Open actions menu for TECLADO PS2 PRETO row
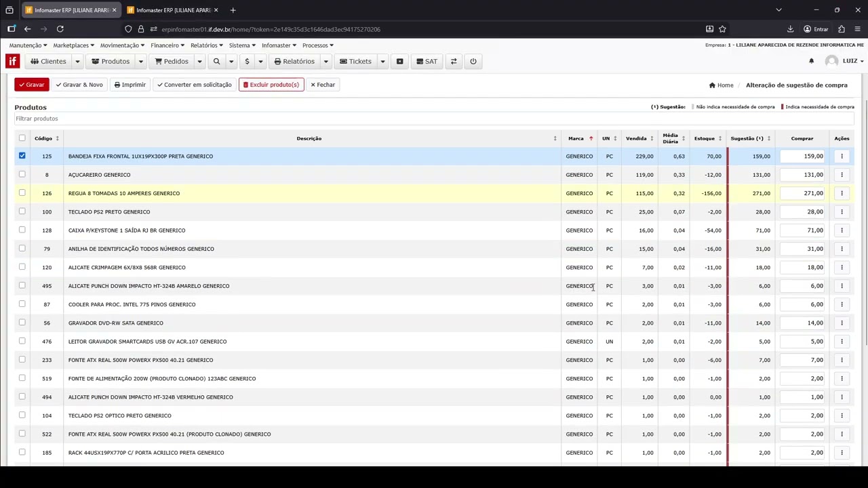The width and height of the screenshot is (868, 488). 842,212
